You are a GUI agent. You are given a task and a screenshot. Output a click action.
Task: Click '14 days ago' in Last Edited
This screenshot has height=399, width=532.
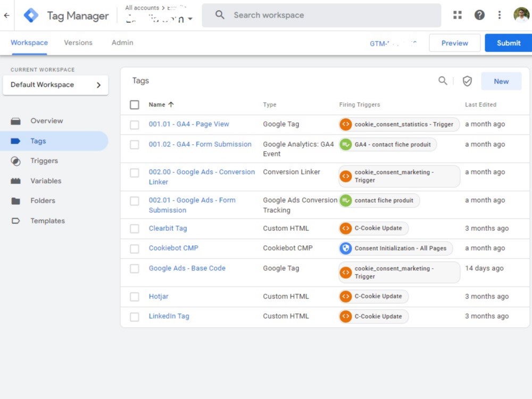point(484,268)
